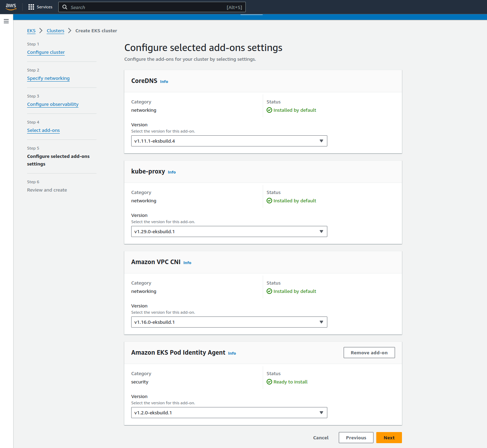Screen dimensions: 487x448
Task: Click the Step 6 Review and create text
Action: coord(47,190)
